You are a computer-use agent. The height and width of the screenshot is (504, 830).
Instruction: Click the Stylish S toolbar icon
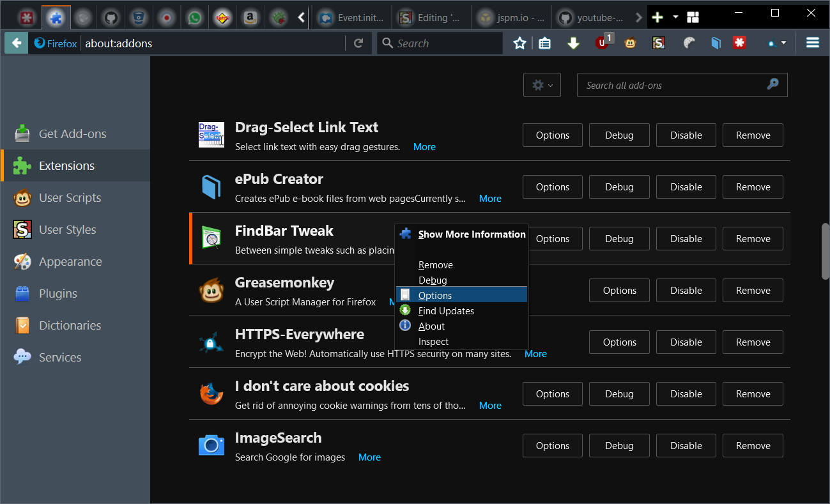tap(659, 43)
